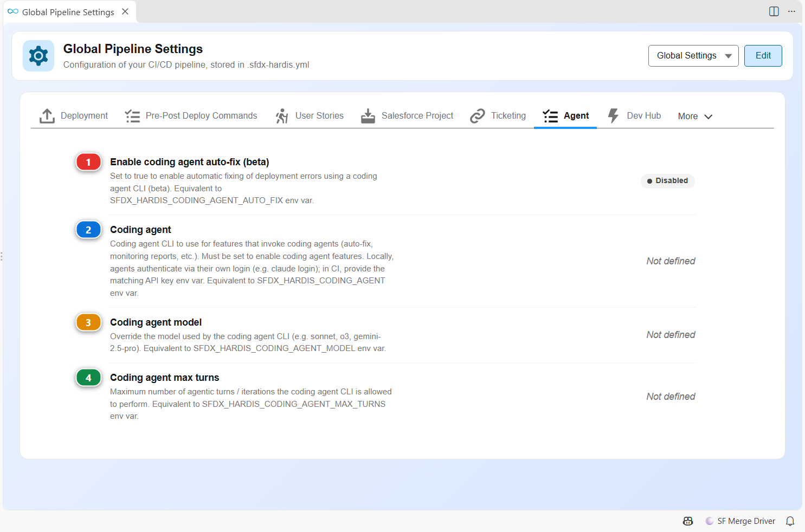Click the Ticketing chain link icon
Screen dimensions: 805x532
pyautogui.click(x=478, y=116)
